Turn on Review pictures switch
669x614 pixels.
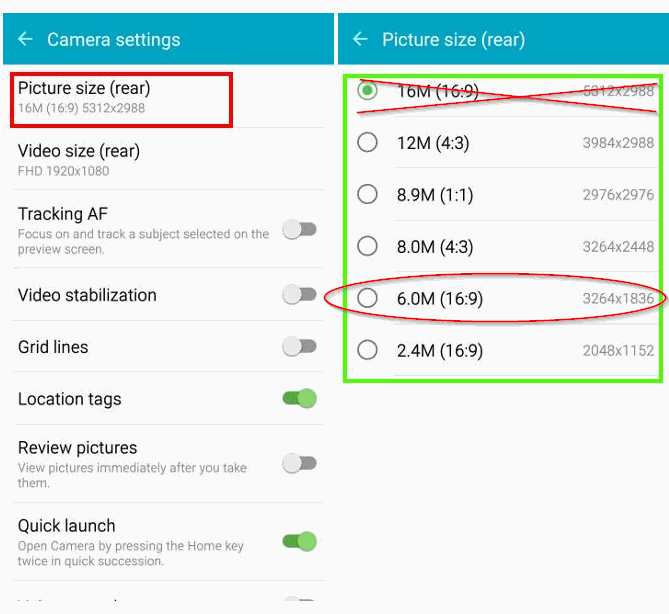pos(299,463)
